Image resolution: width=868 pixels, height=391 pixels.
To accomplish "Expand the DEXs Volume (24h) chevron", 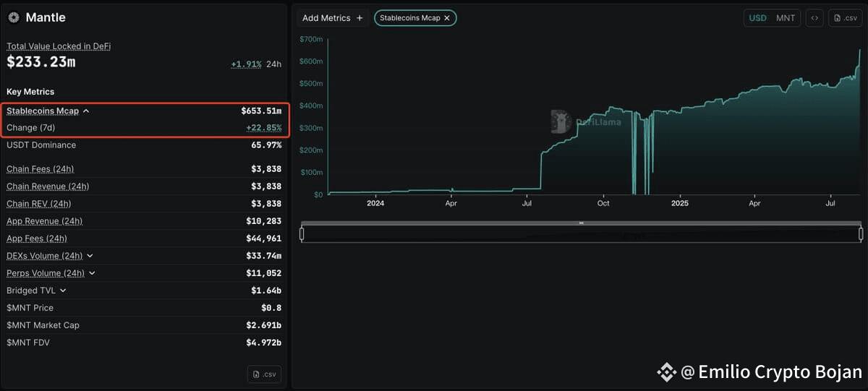I will [90, 256].
